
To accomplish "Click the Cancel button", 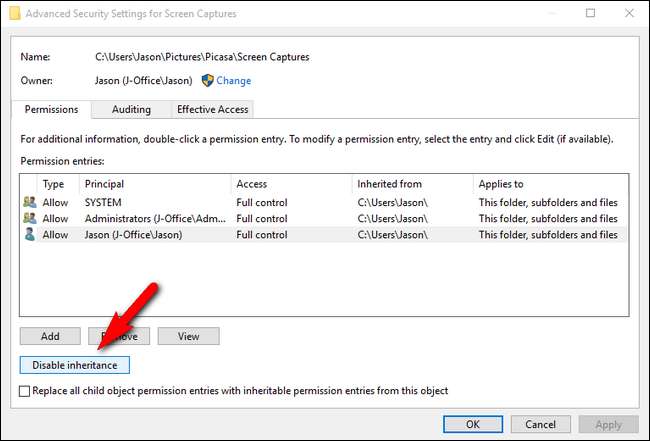I will pos(540,424).
